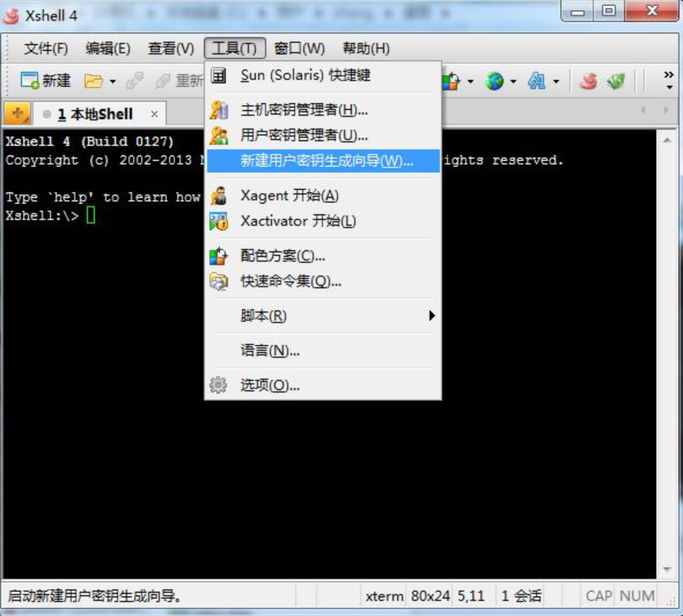
Task: Close the 本地Shell tab
Action: click(154, 114)
